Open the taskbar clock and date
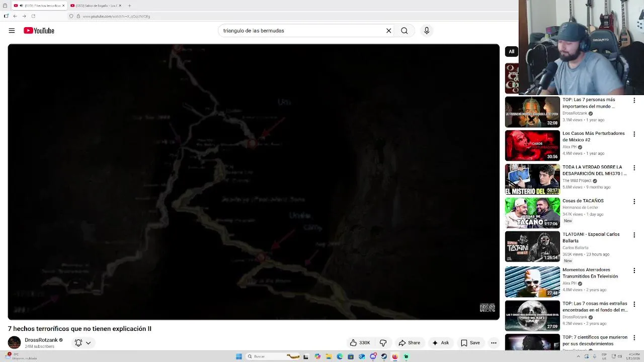 pyautogui.click(x=633, y=356)
